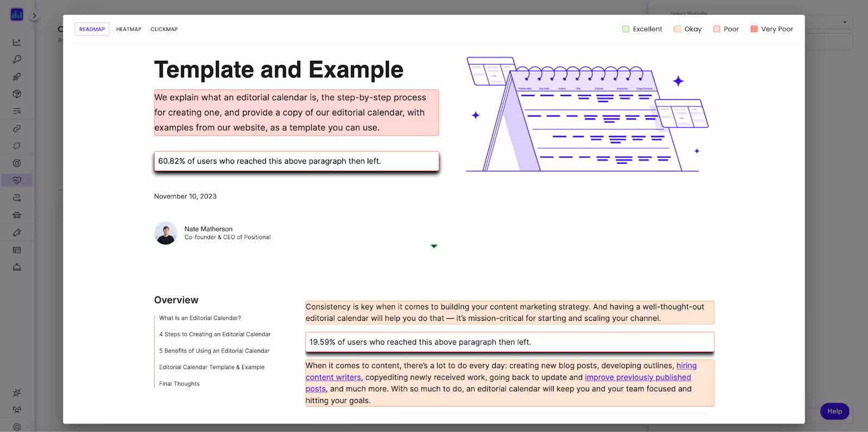Follow the 'hiring content writers' hyperlink

pos(333,377)
